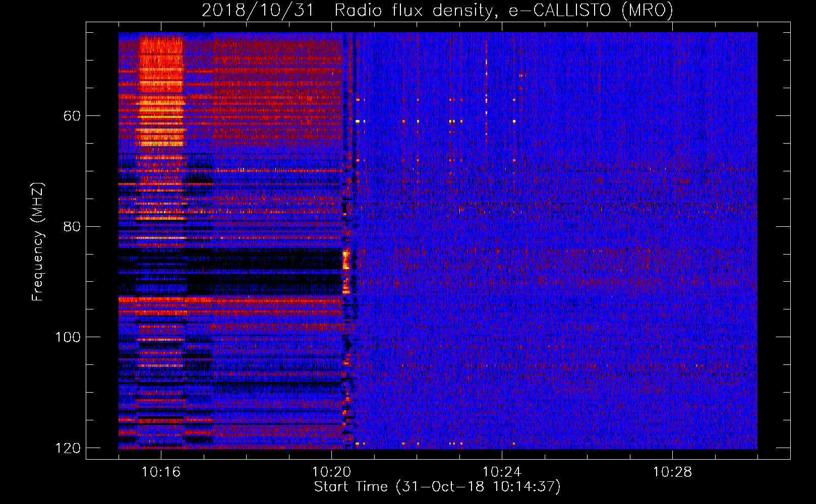Click the 'Start Time (31-Oct-18 10:14:37)' label
Screen dimensions: 816x504
click(437, 487)
